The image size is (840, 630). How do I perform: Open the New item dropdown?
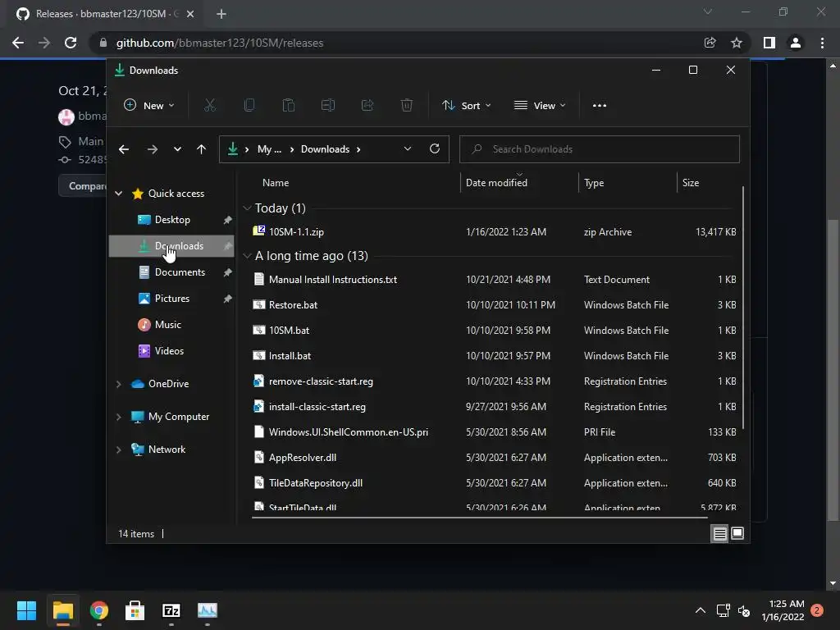[x=149, y=106]
